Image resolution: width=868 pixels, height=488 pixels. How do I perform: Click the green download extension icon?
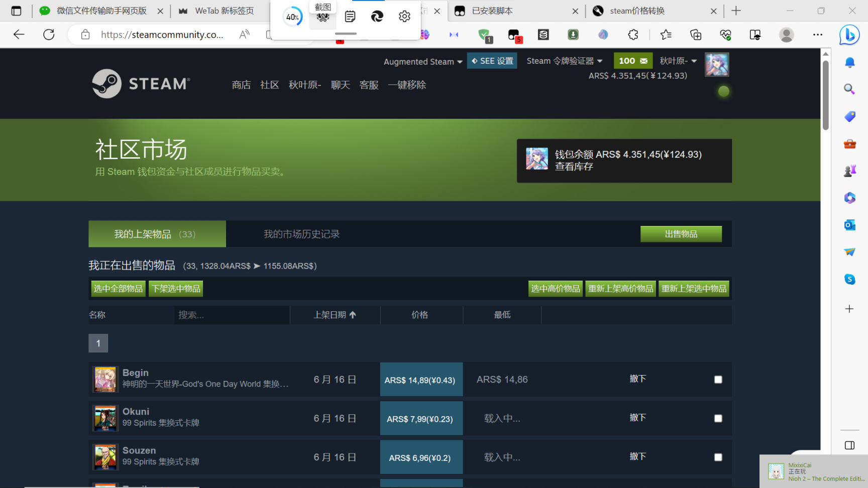click(573, 35)
